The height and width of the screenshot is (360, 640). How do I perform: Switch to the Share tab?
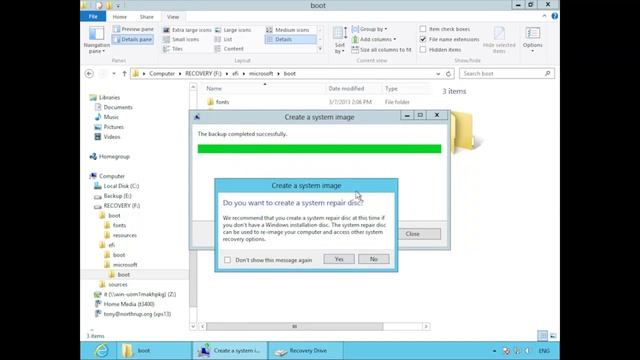tap(147, 17)
